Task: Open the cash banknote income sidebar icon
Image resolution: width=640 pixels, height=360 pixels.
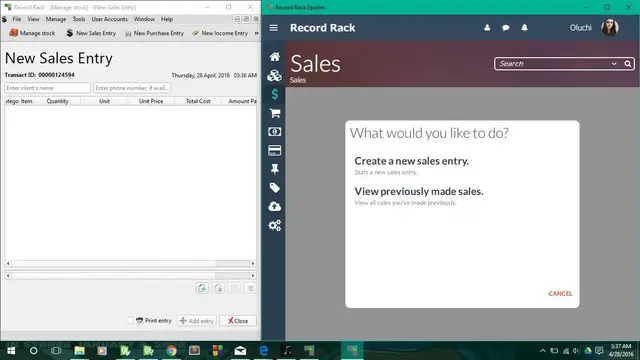Action: [x=275, y=131]
